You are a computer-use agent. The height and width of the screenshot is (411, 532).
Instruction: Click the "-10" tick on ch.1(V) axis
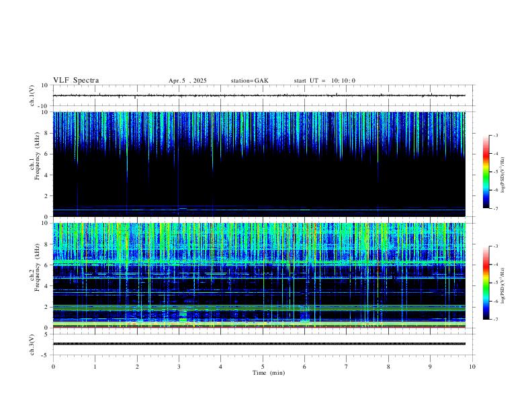point(43,106)
